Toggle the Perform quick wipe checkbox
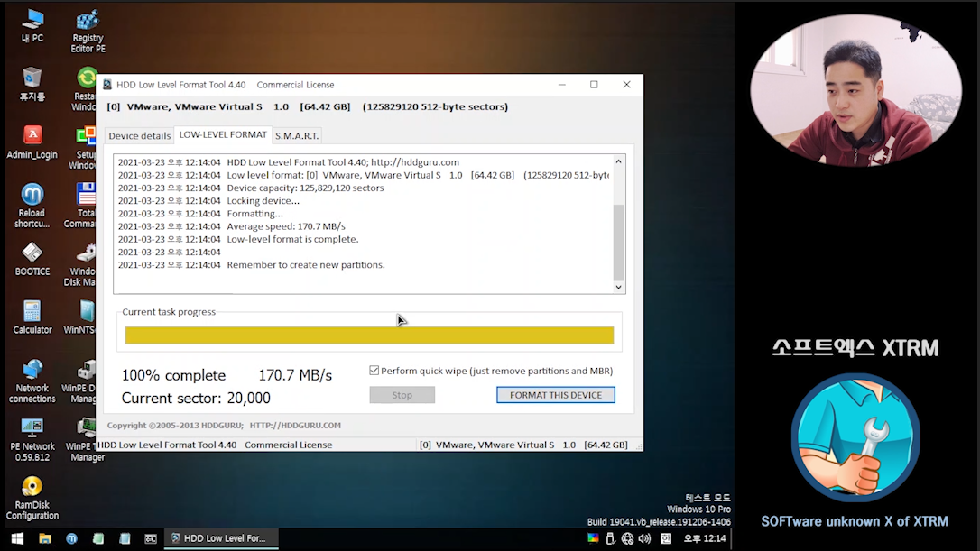Image resolution: width=980 pixels, height=551 pixels. coord(374,371)
